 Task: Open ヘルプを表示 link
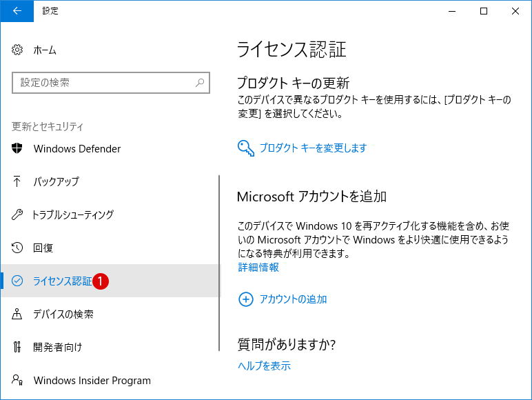click(265, 366)
